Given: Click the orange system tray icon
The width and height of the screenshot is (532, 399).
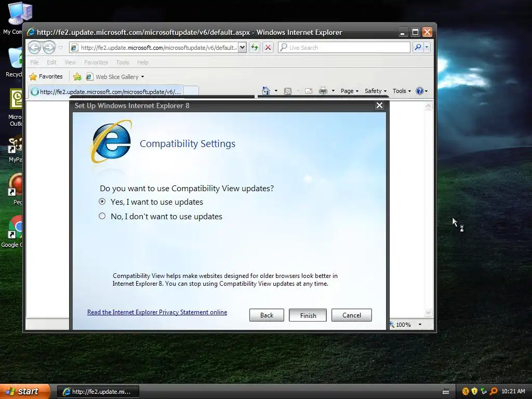Looking at the screenshot, I should (x=465, y=391).
